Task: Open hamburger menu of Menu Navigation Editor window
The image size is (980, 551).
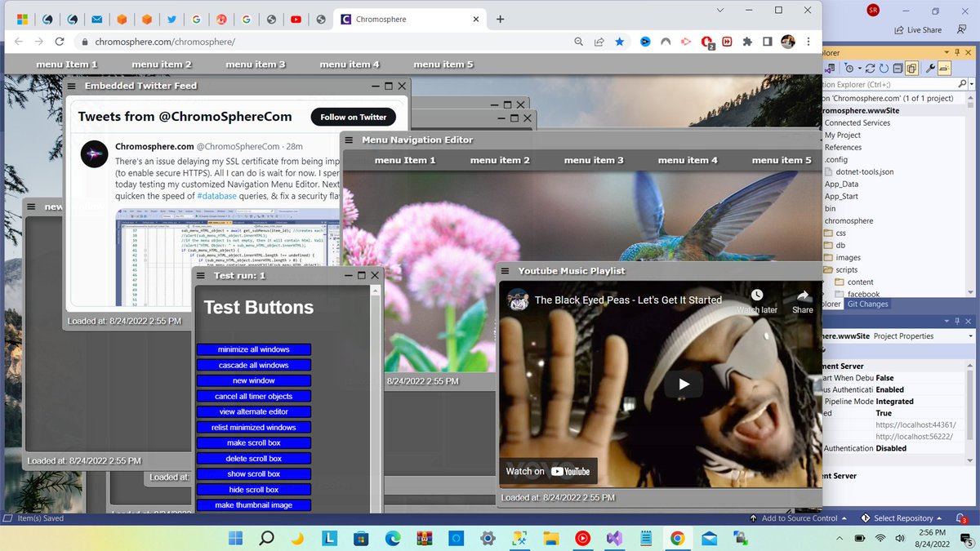Action: click(x=349, y=140)
